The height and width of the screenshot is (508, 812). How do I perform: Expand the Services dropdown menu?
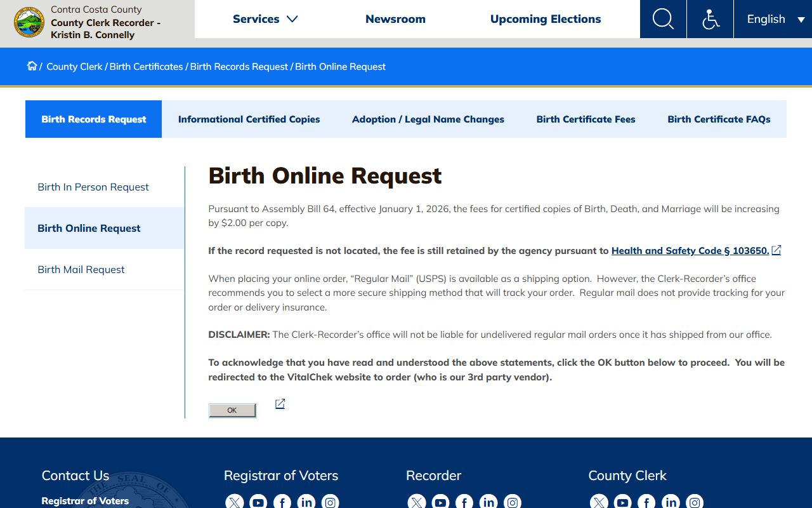(x=265, y=19)
